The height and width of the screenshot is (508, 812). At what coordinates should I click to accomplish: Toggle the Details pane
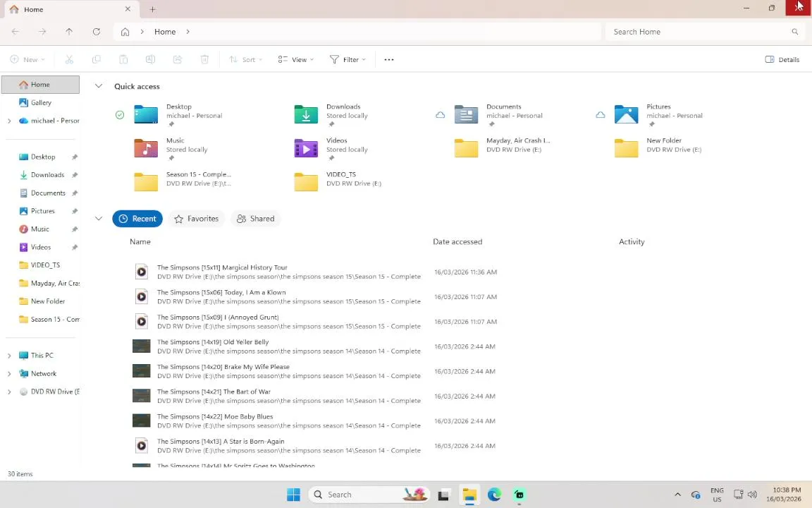(x=782, y=59)
